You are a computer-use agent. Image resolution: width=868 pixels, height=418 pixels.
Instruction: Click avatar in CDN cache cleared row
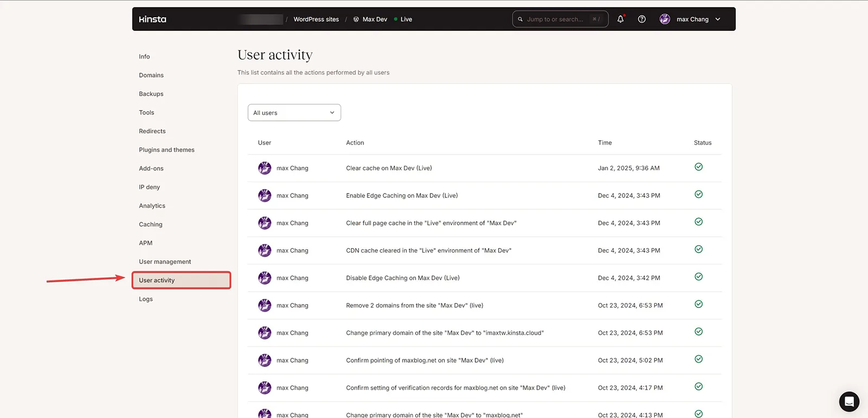pyautogui.click(x=265, y=250)
